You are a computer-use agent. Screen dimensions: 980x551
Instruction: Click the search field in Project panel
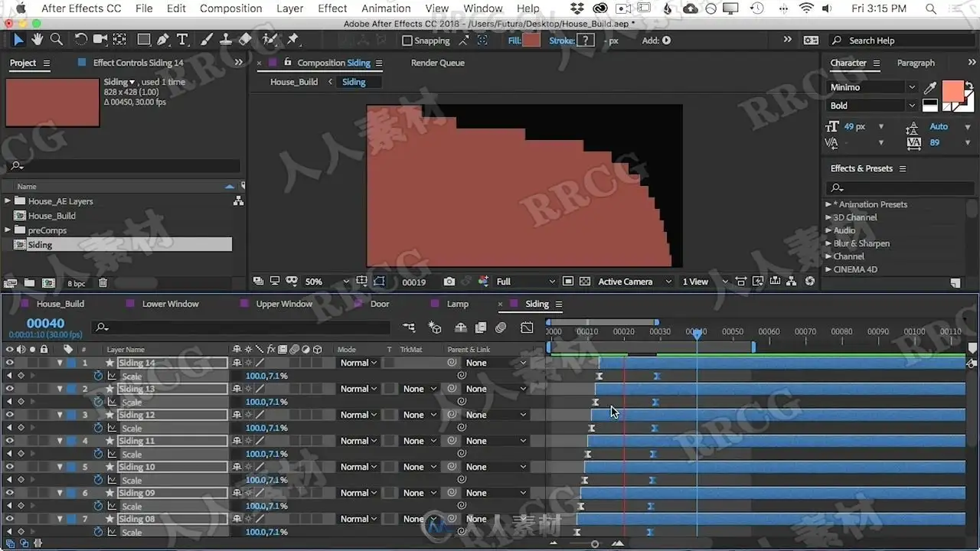122,166
